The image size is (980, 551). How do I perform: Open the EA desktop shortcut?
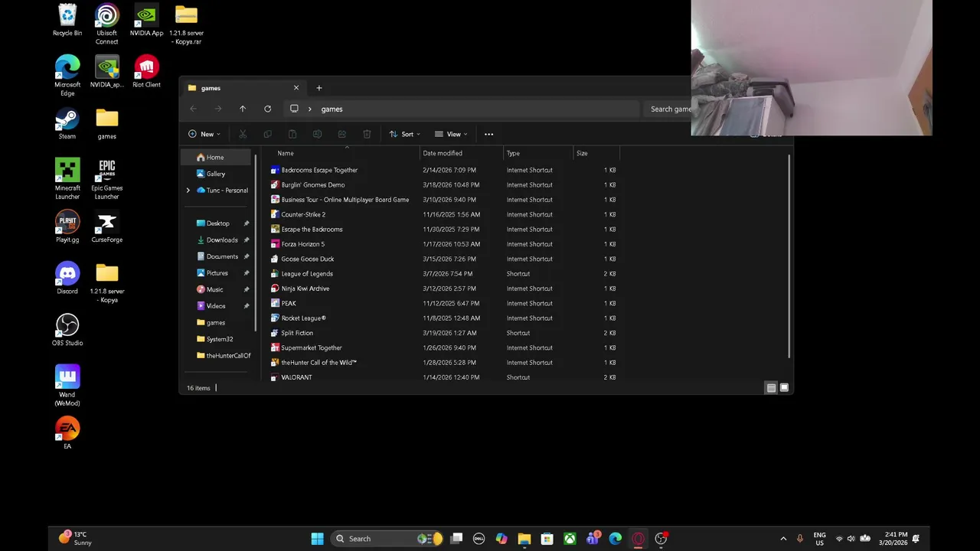pos(67,433)
